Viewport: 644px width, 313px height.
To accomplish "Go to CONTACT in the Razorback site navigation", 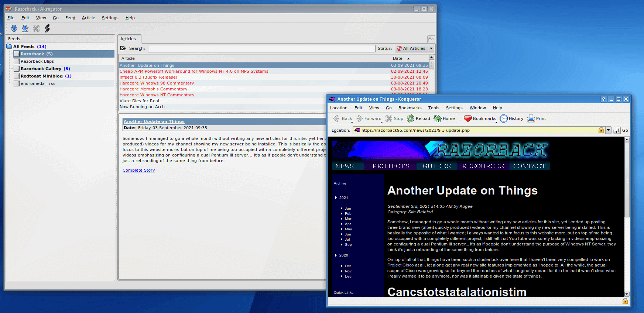I will (529, 166).
